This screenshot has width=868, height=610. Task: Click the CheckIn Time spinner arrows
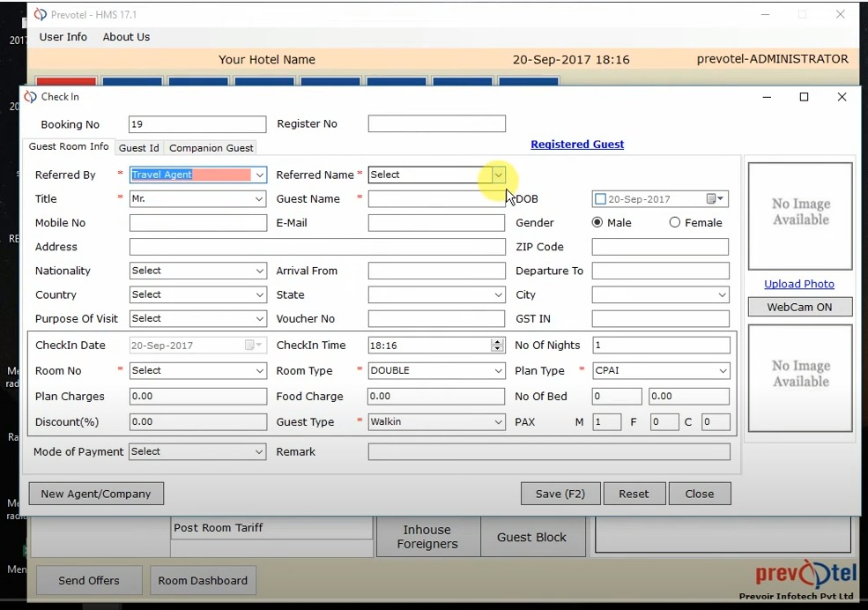[x=498, y=346]
